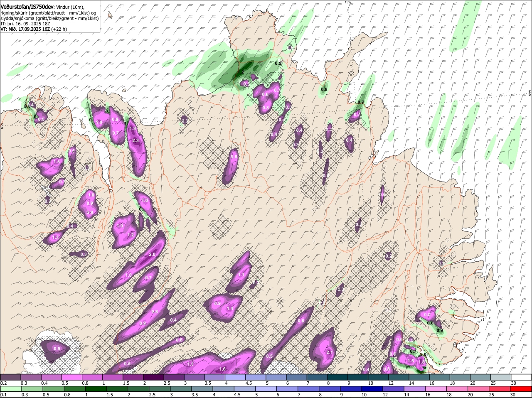The height and width of the screenshot is (398, 532).
Task: Click the Veðurstofan/IS750dev title text
Action: pos(27,7)
